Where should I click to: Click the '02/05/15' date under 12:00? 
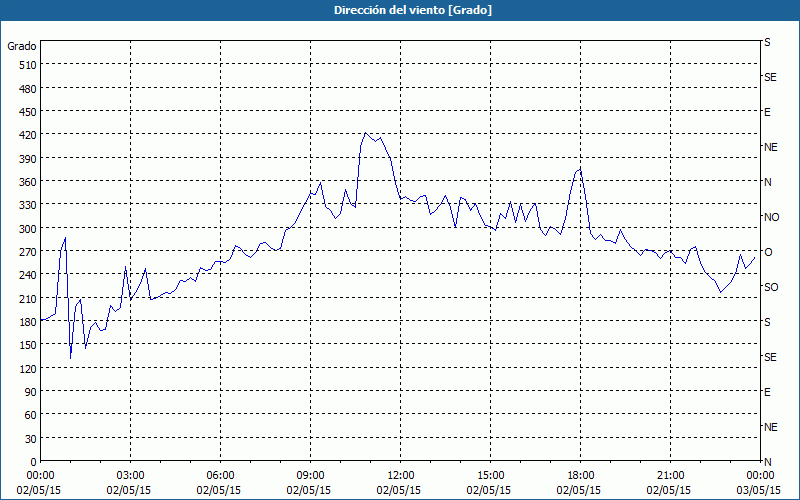(398, 490)
